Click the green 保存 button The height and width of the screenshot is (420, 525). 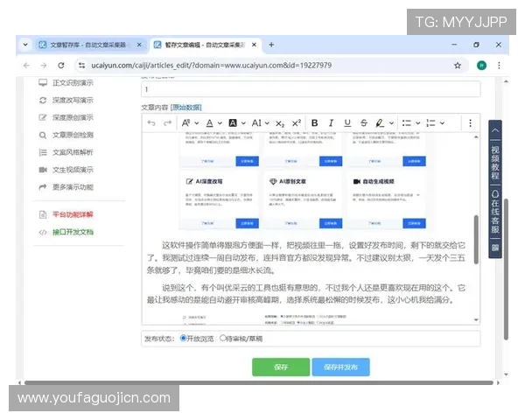[x=281, y=367]
